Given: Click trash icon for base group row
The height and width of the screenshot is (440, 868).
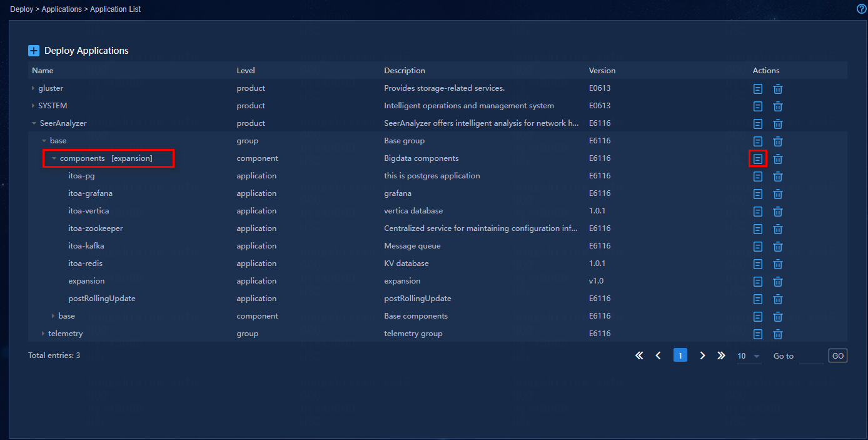Looking at the screenshot, I should (x=778, y=141).
